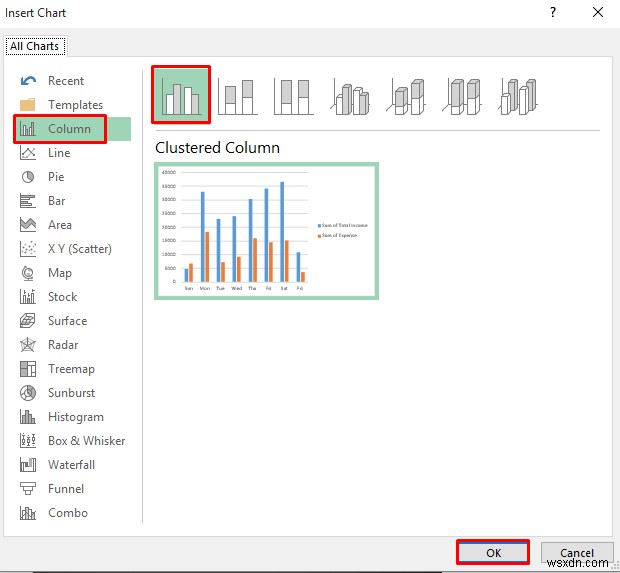
Task: Choose the 3-D Stacked Column subtype icon
Action: tap(406, 97)
